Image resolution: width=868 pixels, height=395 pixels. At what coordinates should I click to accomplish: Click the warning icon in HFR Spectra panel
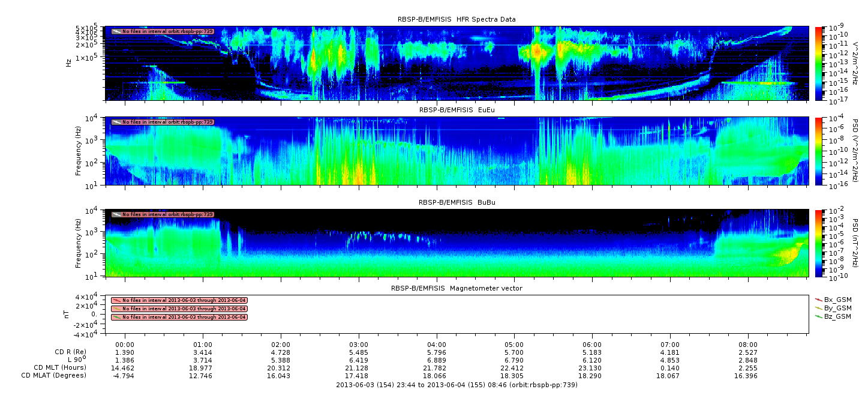[116, 31]
